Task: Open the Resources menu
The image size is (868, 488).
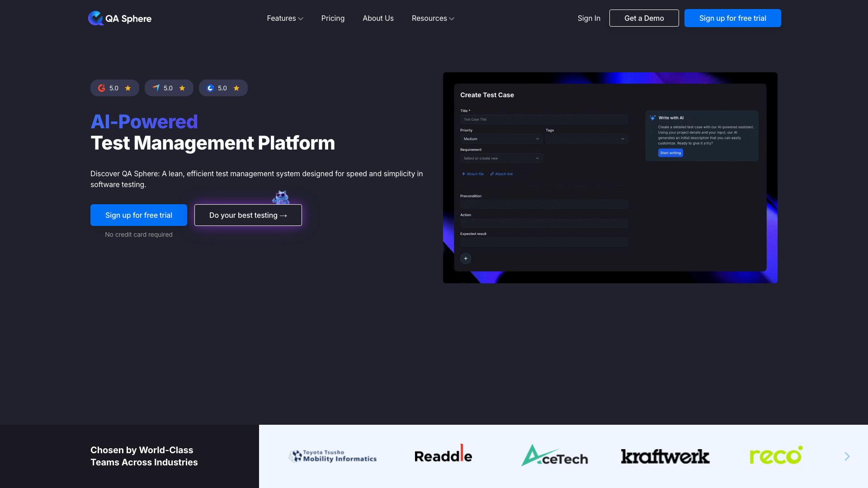Action: (x=432, y=18)
